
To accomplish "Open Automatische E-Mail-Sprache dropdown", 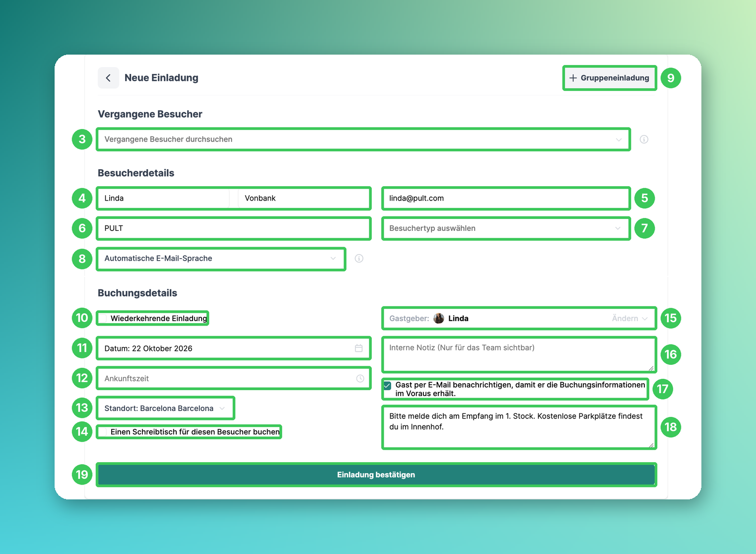I will tap(221, 259).
